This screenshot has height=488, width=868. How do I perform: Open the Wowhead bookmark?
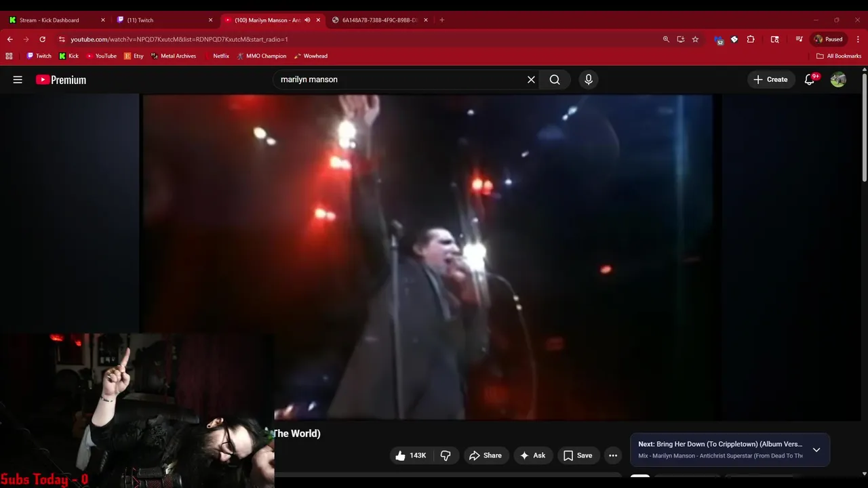(311, 56)
